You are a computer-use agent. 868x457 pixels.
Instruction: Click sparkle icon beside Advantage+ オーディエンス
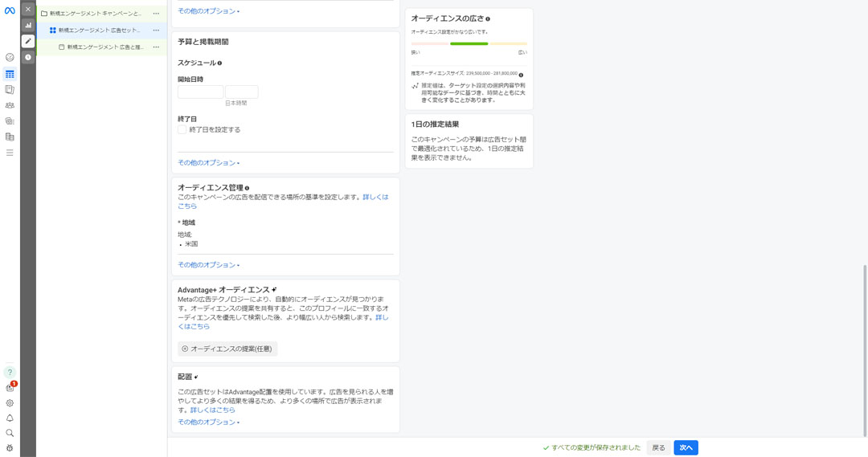[x=275, y=289]
